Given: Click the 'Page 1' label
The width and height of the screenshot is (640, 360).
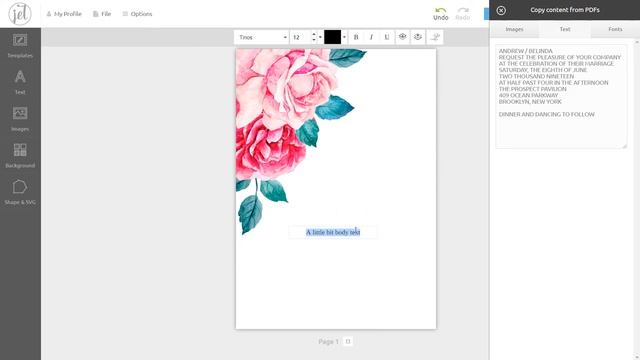Looking at the screenshot, I should click(329, 342).
